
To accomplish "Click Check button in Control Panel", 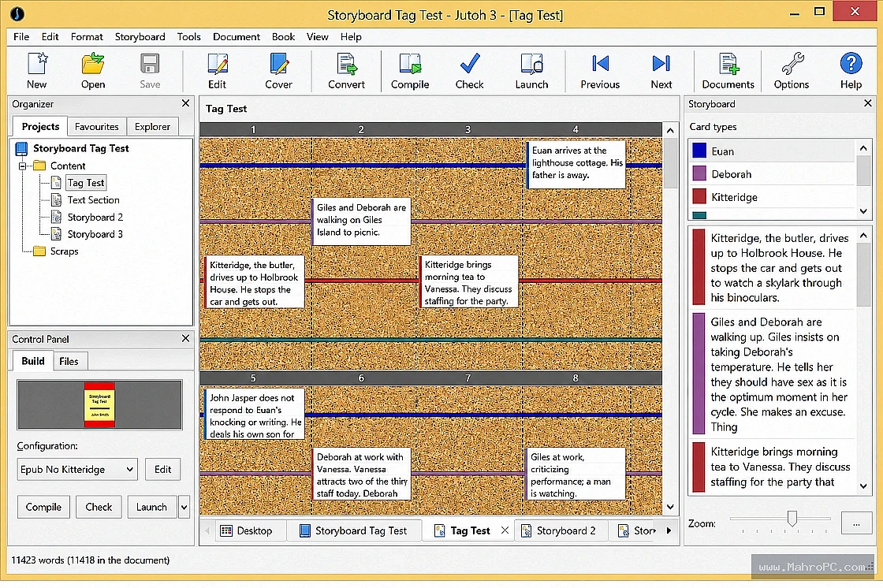I will [x=99, y=507].
